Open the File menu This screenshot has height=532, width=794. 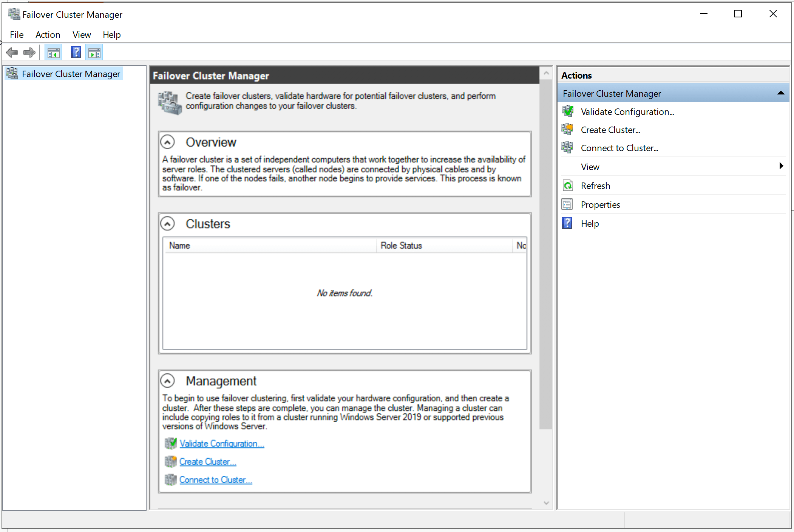pos(17,35)
